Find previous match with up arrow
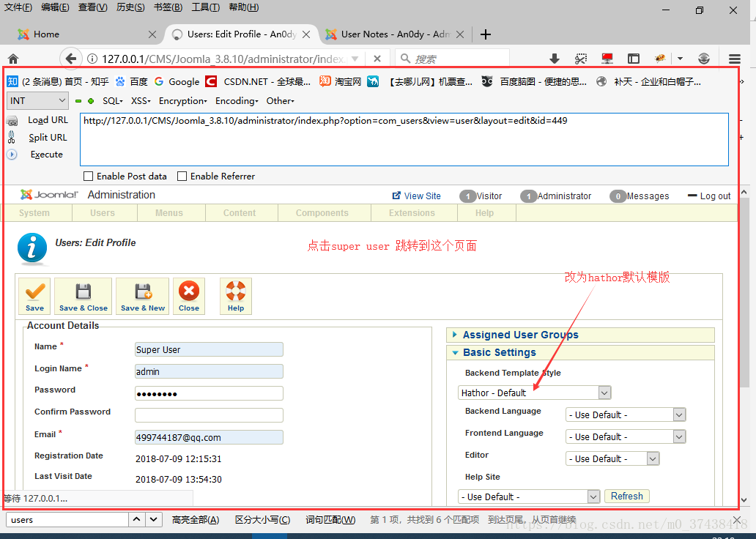This screenshot has width=756, height=539. 137,519
